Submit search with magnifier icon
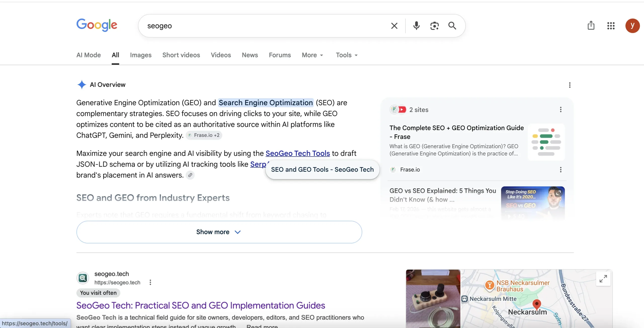This screenshot has height=328, width=644. [452, 26]
